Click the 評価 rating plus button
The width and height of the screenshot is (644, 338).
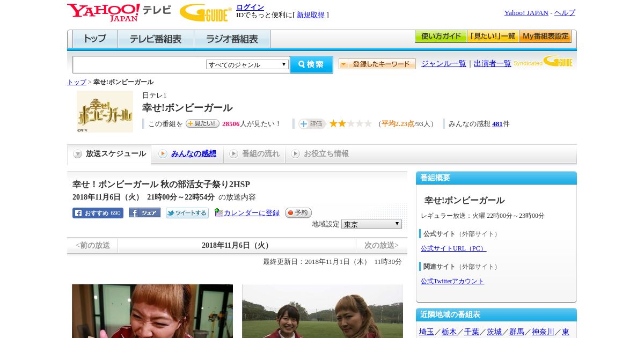(x=312, y=124)
